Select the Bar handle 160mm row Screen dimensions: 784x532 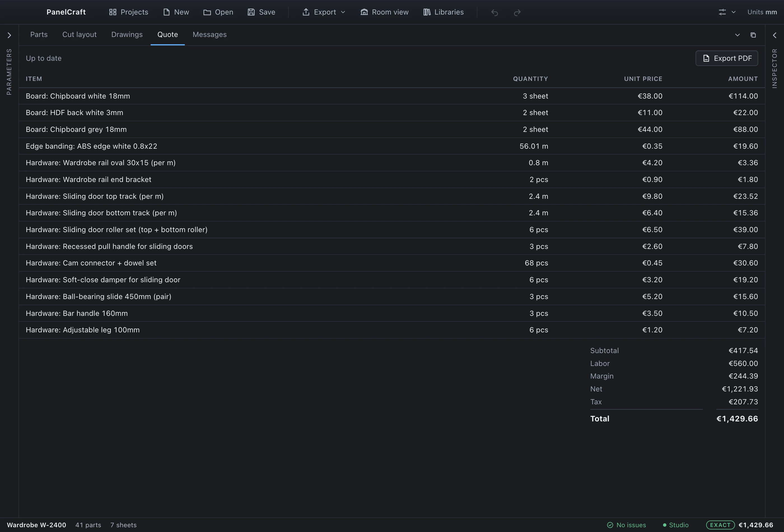point(392,313)
